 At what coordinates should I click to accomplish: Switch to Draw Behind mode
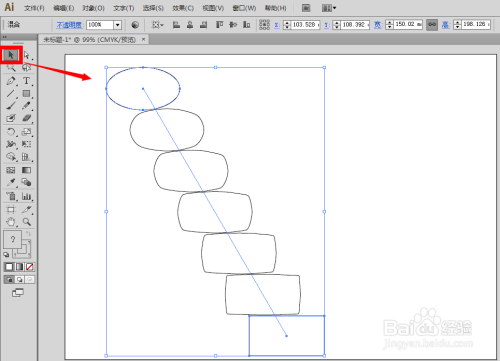pos(20,279)
